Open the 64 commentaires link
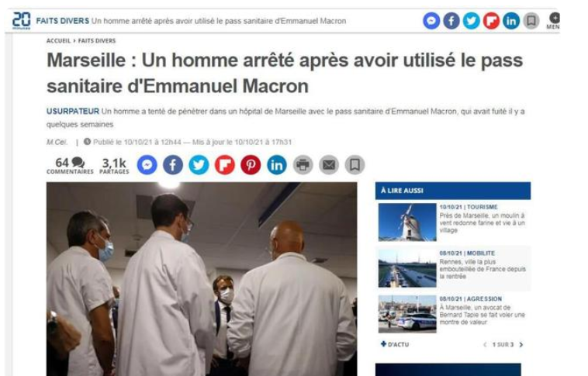The width and height of the screenshot is (588, 376). click(x=70, y=165)
